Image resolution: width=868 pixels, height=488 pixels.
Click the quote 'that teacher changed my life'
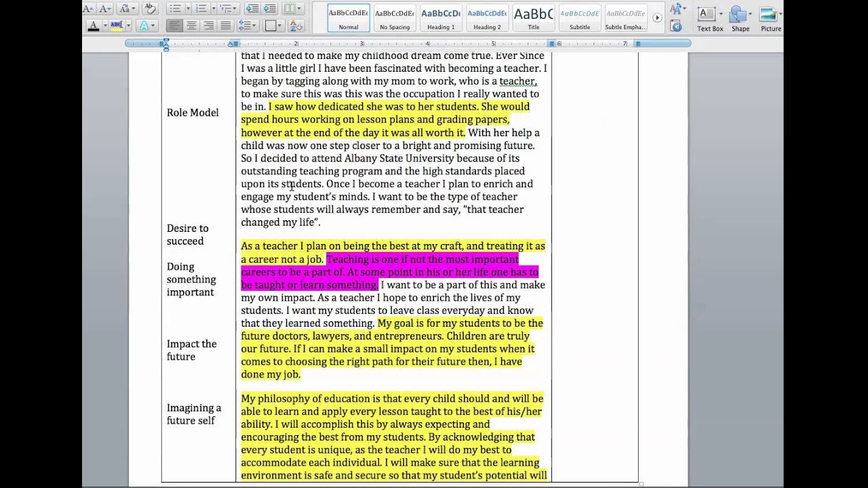pyautogui.click(x=382, y=216)
